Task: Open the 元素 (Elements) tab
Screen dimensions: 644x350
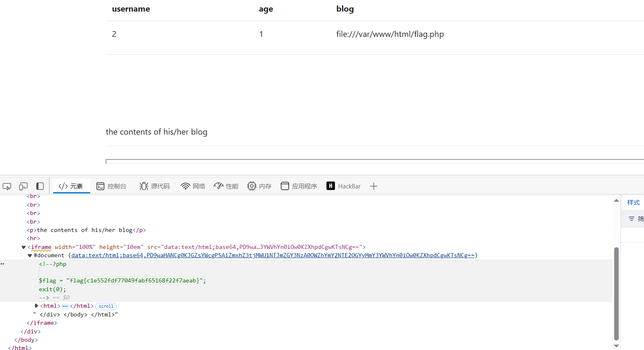Action: [71, 186]
